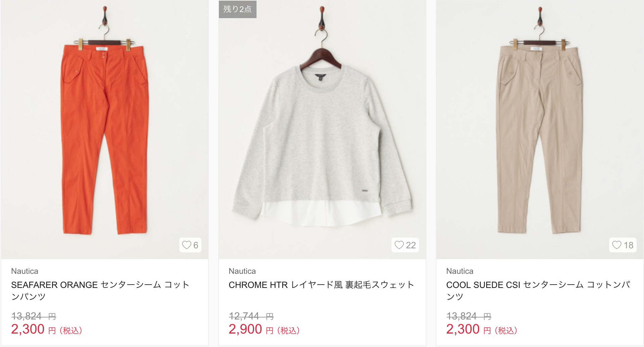Viewport: 644px width, 347px height.
Task: Click the 6 likes count on orange pants
Action: click(x=196, y=245)
